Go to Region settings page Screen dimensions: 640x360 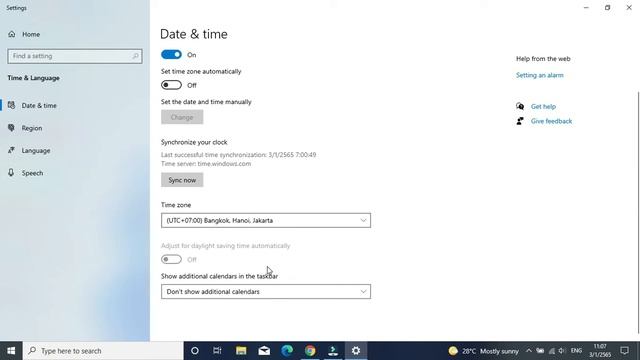pyautogui.click(x=32, y=128)
